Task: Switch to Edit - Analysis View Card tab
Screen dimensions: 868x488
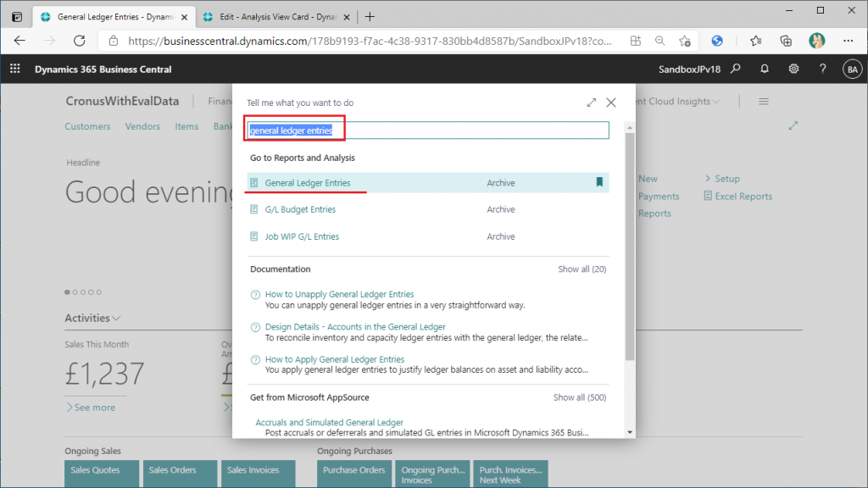Action: [277, 17]
